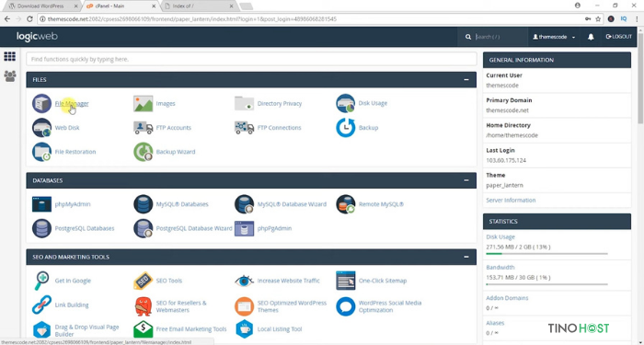644x345 pixels.
Task: Open the Bandwidth statistics link
Action: click(x=500, y=268)
